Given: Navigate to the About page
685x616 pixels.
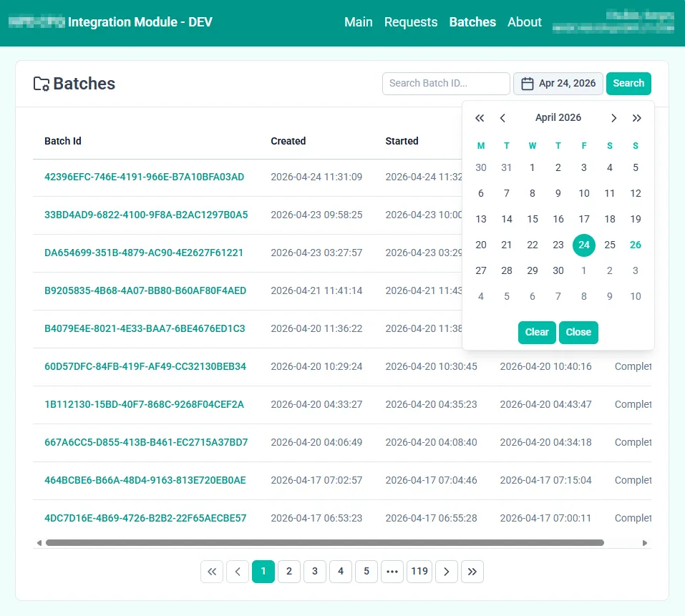Looking at the screenshot, I should pos(524,22).
